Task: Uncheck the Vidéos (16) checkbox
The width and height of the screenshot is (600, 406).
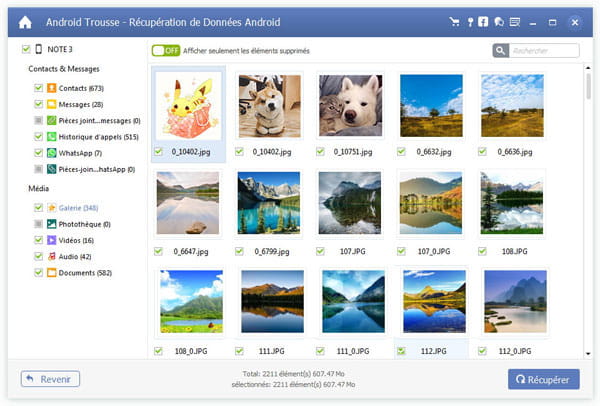Action: click(38, 240)
